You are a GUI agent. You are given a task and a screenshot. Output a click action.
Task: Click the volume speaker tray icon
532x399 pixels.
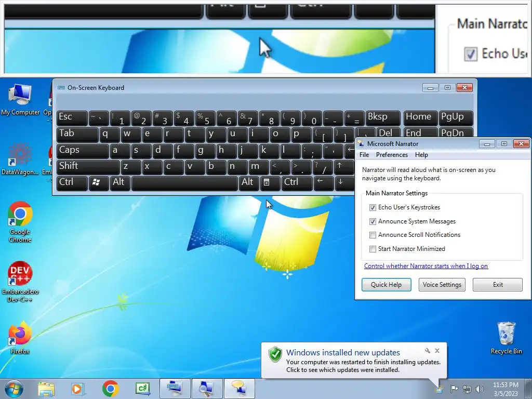pos(480,389)
